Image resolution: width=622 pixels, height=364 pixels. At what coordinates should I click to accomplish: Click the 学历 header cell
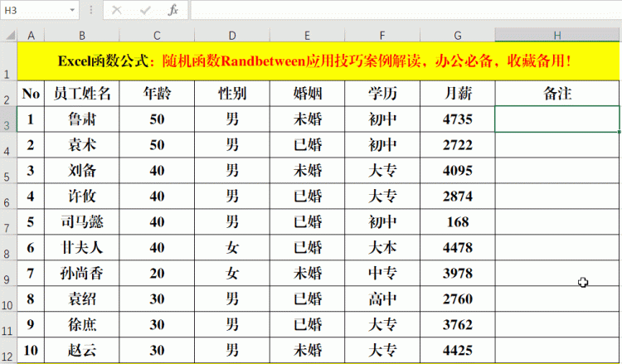click(382, 93)
